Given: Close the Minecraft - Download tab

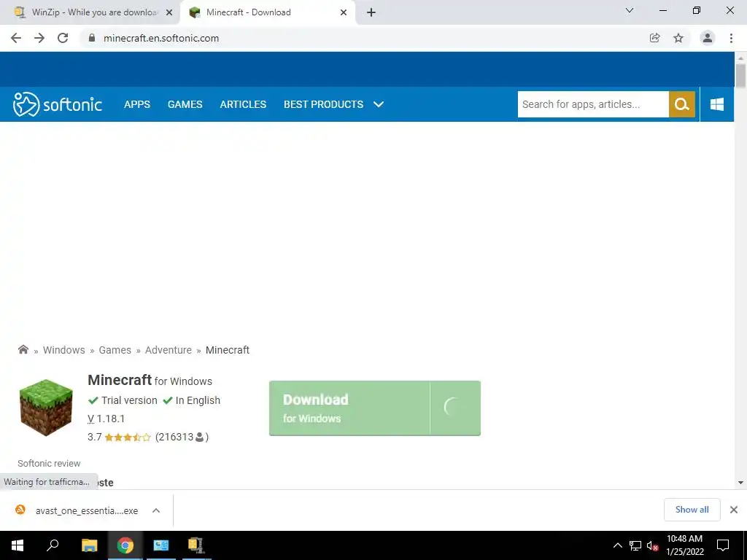Looking at the screenshot, I should (344, 12).
